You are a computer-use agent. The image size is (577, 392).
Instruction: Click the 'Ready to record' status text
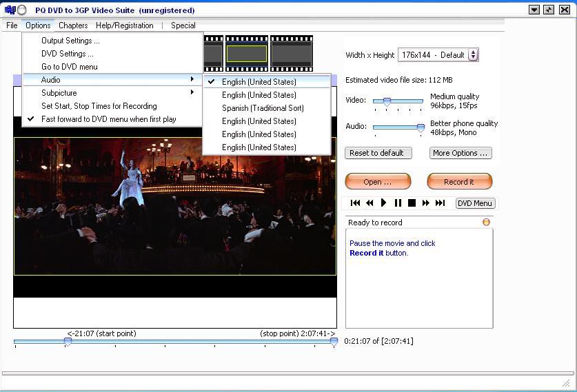pyautogui.click(x=375, y=223)
